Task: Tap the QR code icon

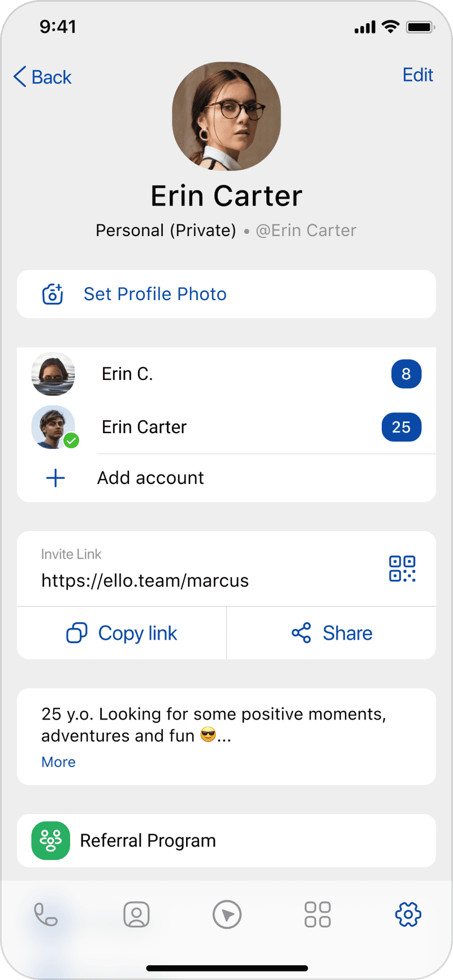Action: pos(402,568)
